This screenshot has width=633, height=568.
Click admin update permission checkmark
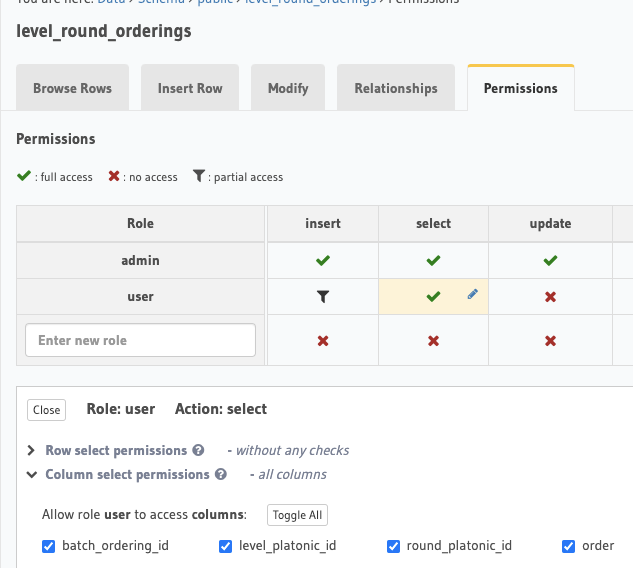(x=550, y=261)
